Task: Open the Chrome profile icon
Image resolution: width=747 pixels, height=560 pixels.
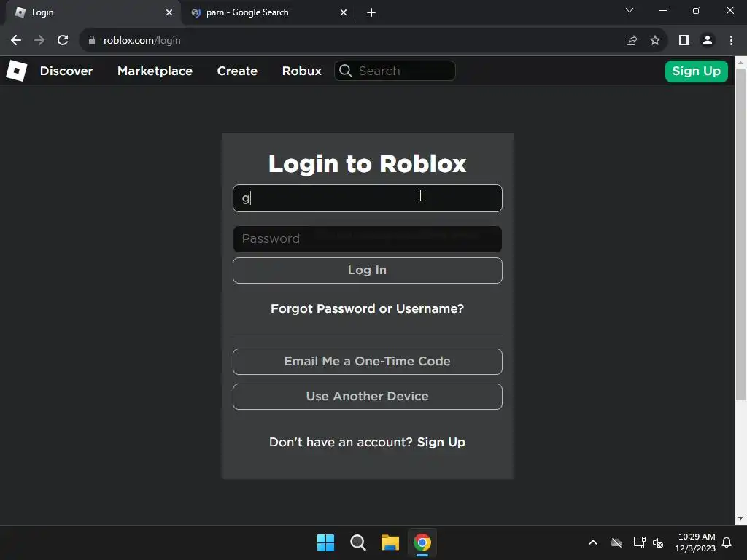Action: (x=708, y=41)
